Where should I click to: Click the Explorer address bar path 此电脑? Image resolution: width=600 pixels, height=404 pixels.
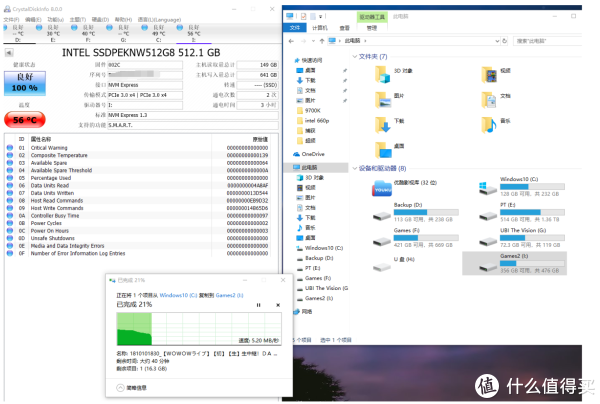352,41
